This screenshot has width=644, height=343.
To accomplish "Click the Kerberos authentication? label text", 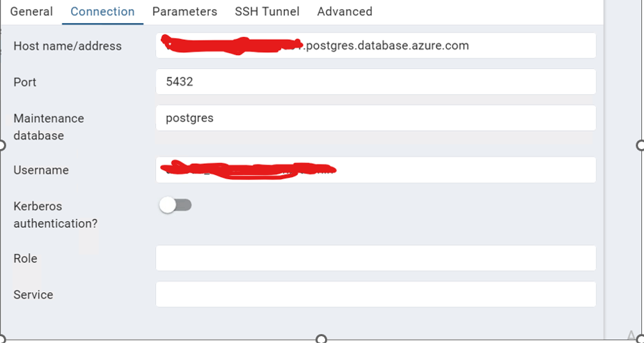I will [x=56, y=215].
